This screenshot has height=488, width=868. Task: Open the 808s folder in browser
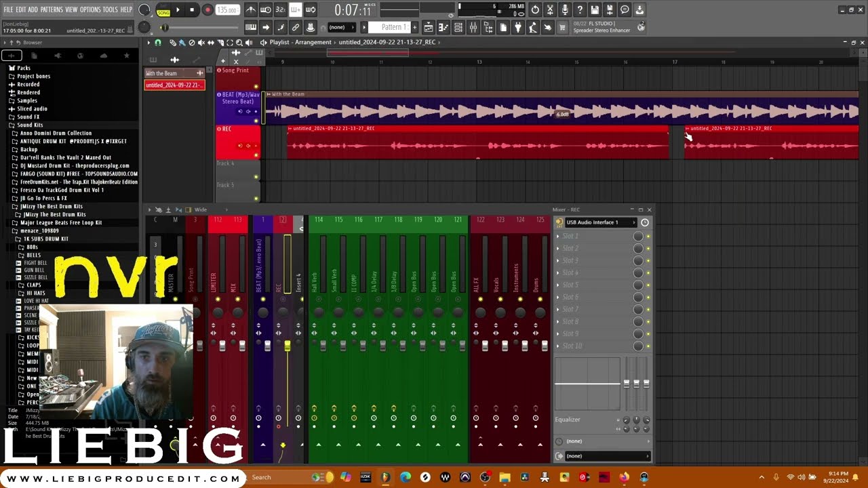(32, 247)
